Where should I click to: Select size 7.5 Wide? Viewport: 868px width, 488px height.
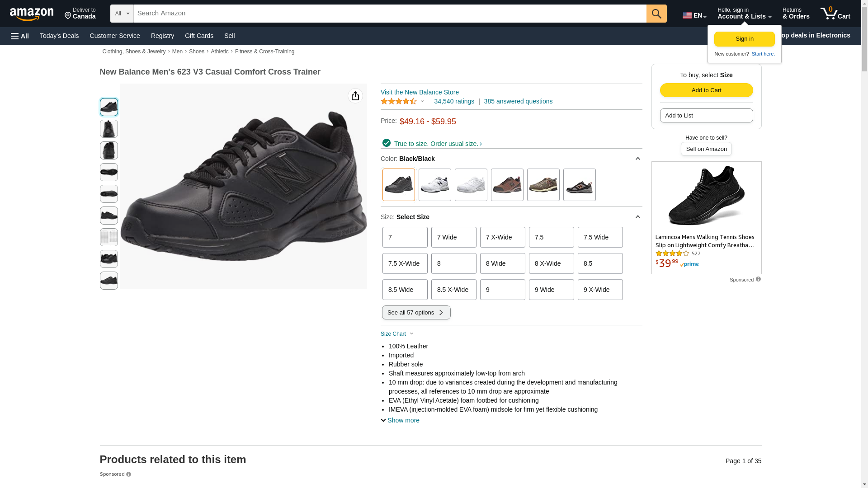600,237
